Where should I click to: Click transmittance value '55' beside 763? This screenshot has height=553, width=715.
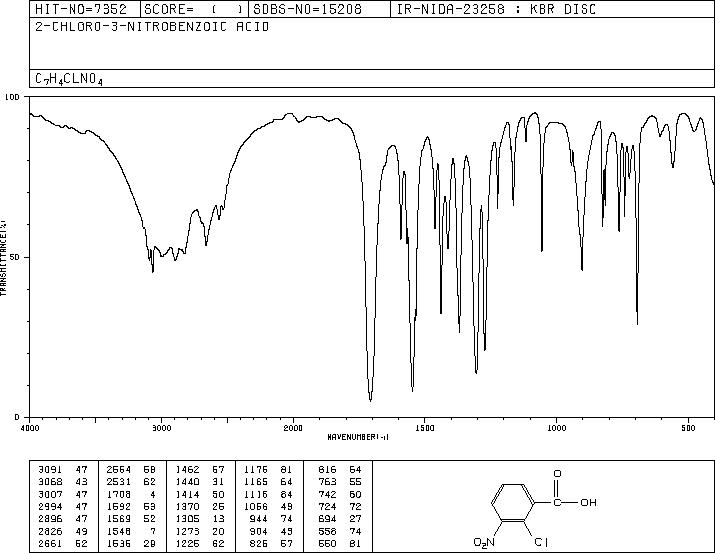pos(355,482)
